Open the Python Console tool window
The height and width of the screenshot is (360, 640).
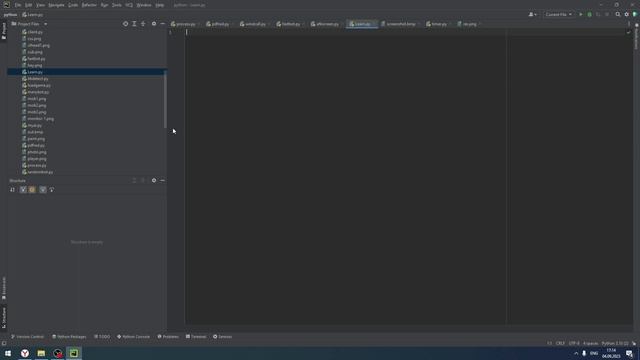tap(133, 337)
